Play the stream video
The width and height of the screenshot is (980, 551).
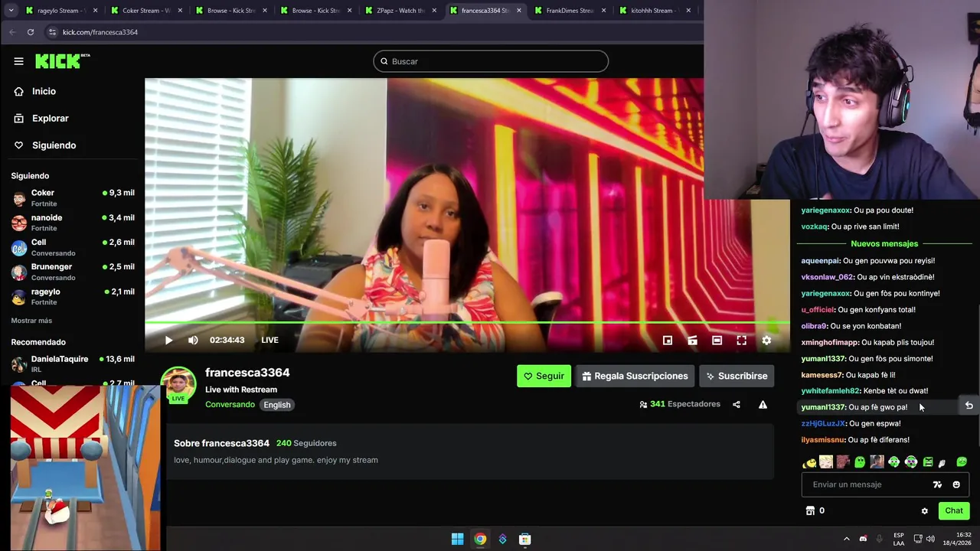pos(168,341)
